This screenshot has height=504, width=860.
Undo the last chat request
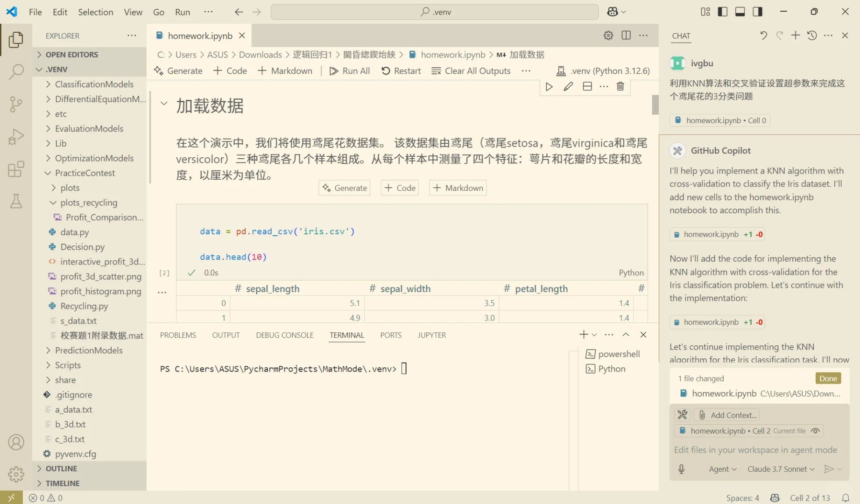763,35
